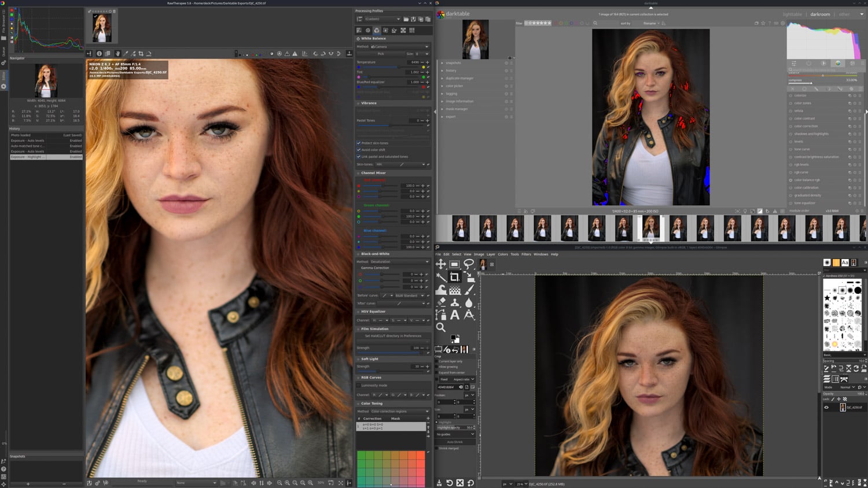868x488 pixels.
Task: Open RawTherapee's Exposure tab icon
Action: 359,30
